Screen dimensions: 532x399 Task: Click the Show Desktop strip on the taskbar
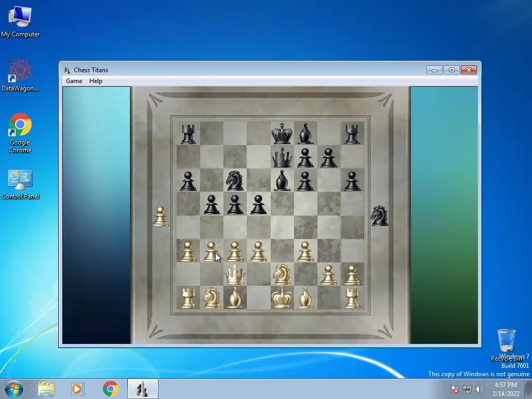pyautogui.click(x=528, y=389)
